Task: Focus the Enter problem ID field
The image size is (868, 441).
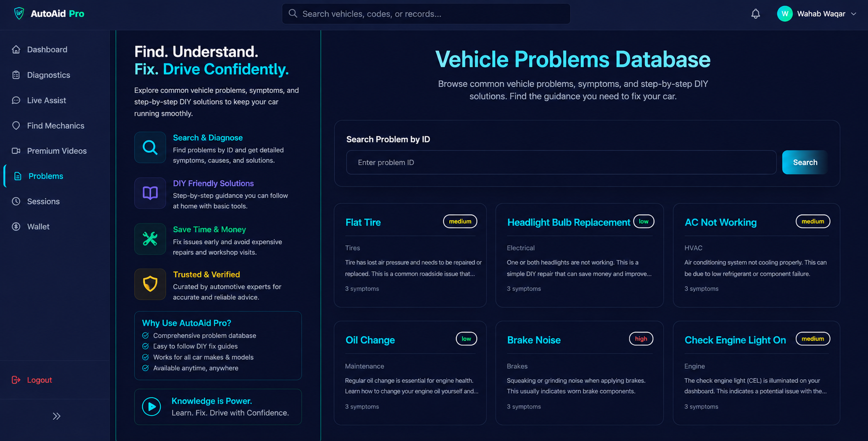Action: click(561, 162)
